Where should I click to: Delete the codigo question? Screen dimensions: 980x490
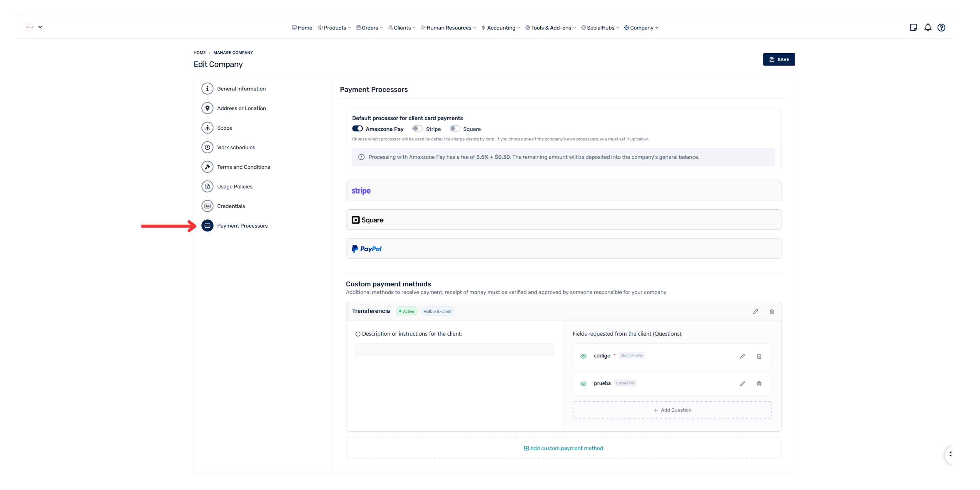click(x=759, y=356)
